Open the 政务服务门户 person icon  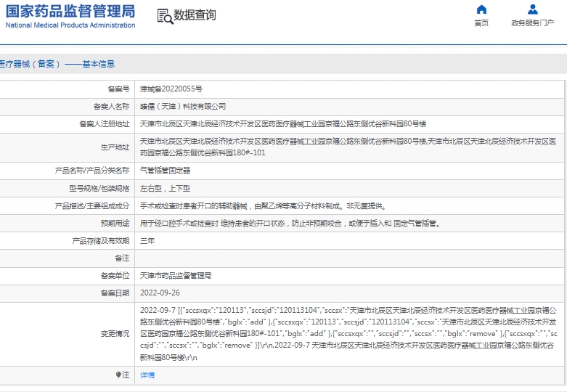(x=533, y=9)
